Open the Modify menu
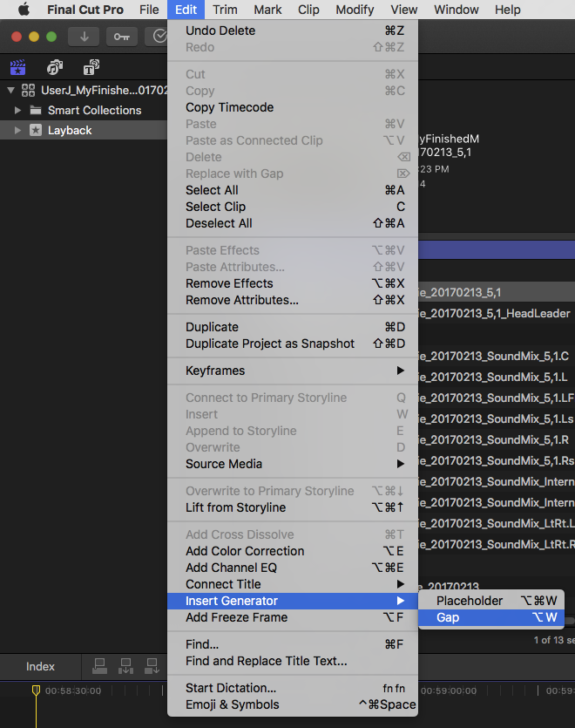Screen dimensions: 575x728 (355, 10)
